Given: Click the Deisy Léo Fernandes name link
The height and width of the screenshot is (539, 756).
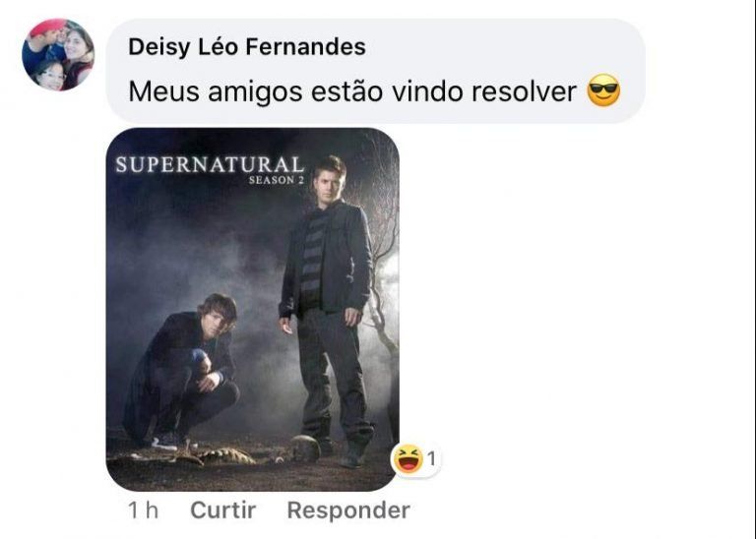Looking at the screenshot, I should 247,47.
